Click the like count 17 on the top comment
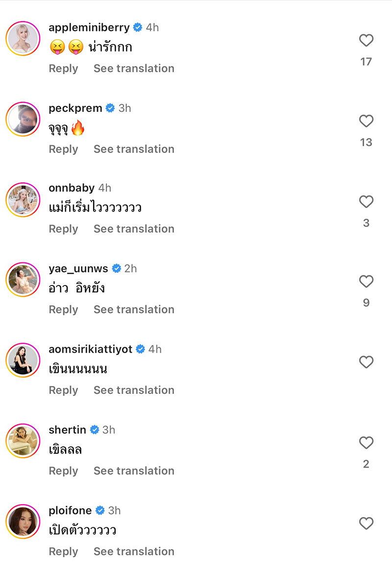Screen dimensions: 392x568 366,62
